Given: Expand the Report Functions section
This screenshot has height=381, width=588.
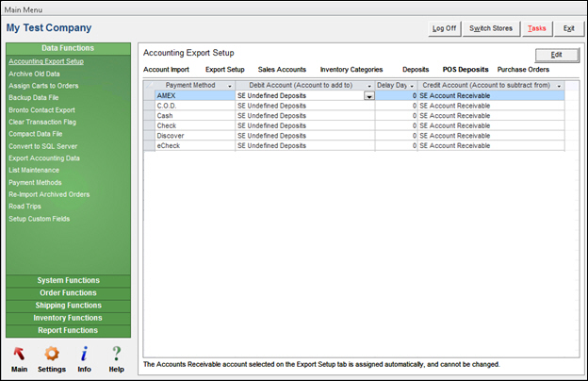Looking at the screenshot, I should coord(68,331).
